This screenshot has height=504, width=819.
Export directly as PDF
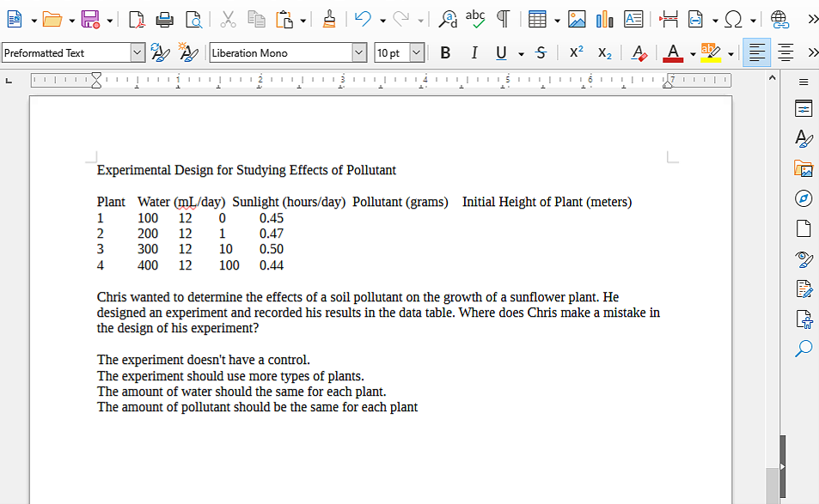coord(137,20)
